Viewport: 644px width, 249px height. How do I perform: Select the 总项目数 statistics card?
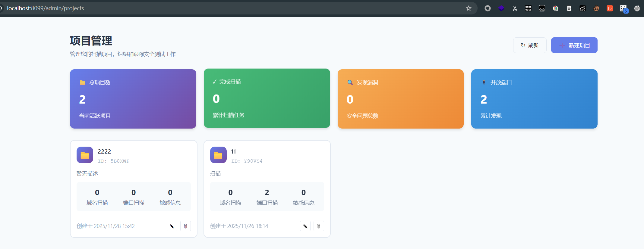tap(133, 99)
